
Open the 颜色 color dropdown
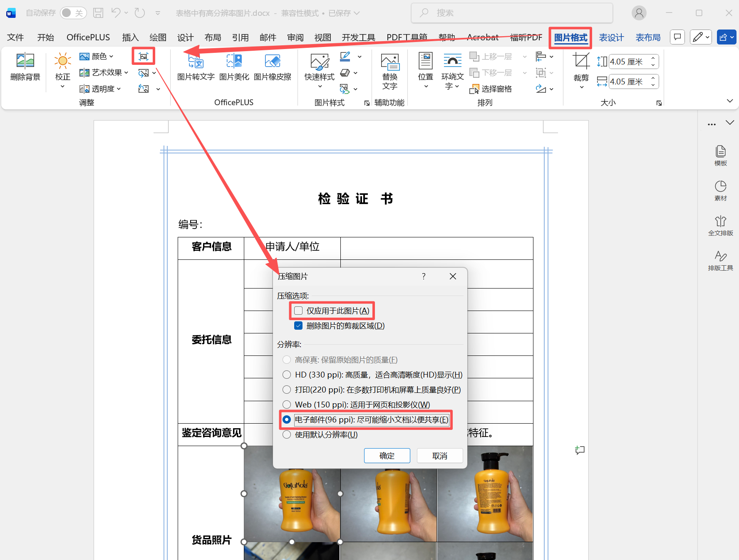click(x=98, y=56)
